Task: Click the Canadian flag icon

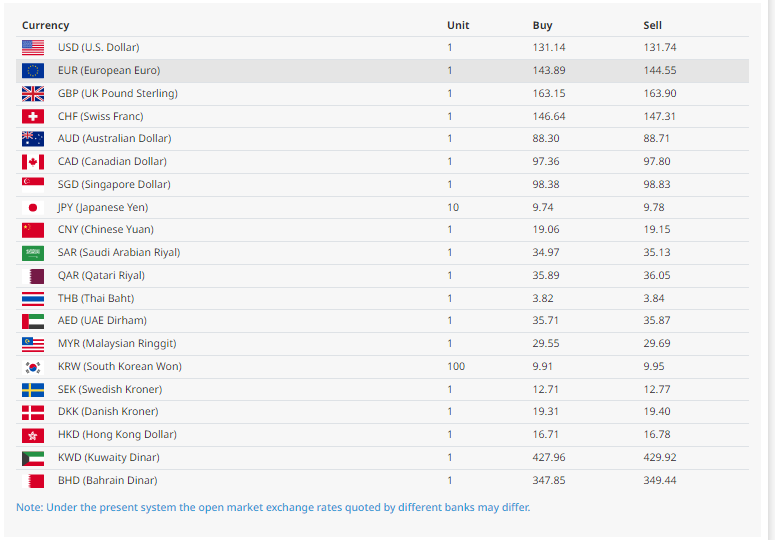Action: pyautogui.click(x=33, y=162)
